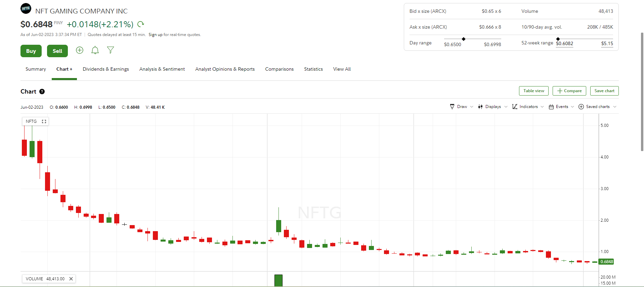This screenshot has height=287, width=644.
Task: Click the O: 0.6600 open value
Action: tap(59, 107)
